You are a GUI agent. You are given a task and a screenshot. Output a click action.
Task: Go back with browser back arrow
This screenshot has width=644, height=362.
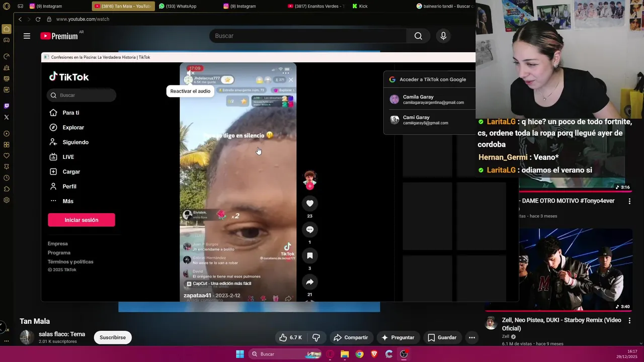click(x=20, y=19)
